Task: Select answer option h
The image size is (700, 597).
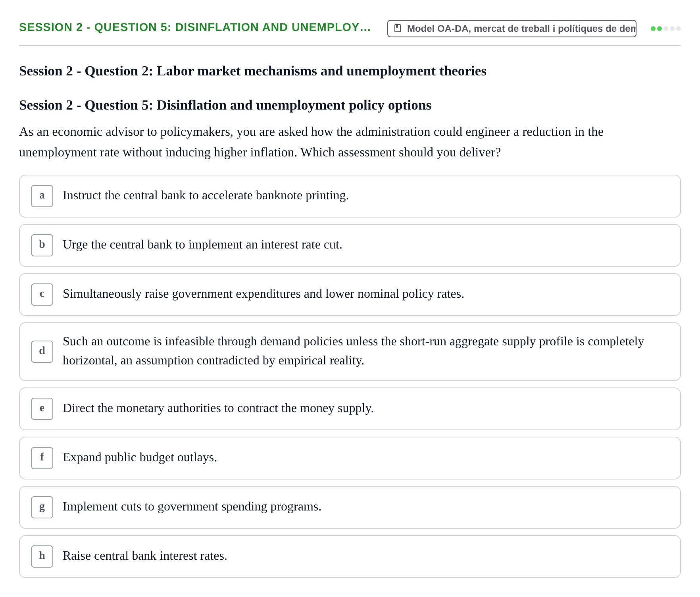Action: (350, 557)
